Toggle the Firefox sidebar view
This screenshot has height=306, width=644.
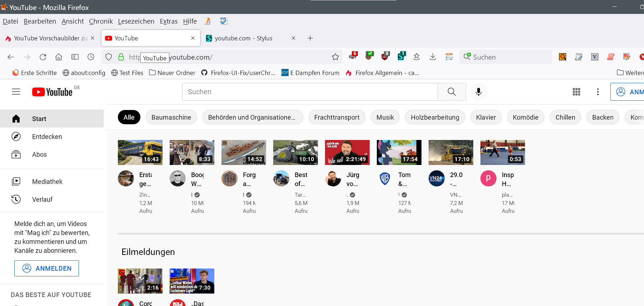tap(75, 57)
